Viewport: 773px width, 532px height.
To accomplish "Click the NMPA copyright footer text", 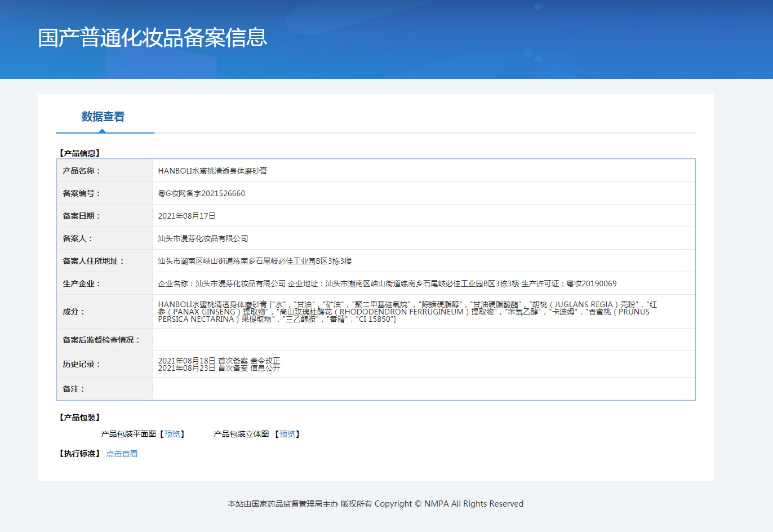I will [376, 504].
